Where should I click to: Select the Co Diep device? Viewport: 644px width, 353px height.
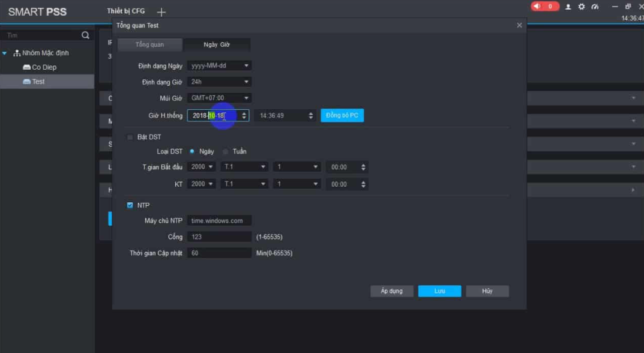coord(44,67)
